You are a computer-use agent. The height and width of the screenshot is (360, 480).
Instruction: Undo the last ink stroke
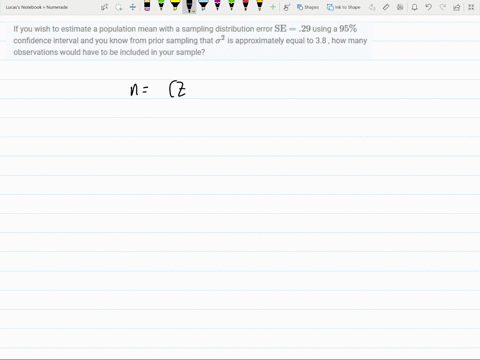429,7
